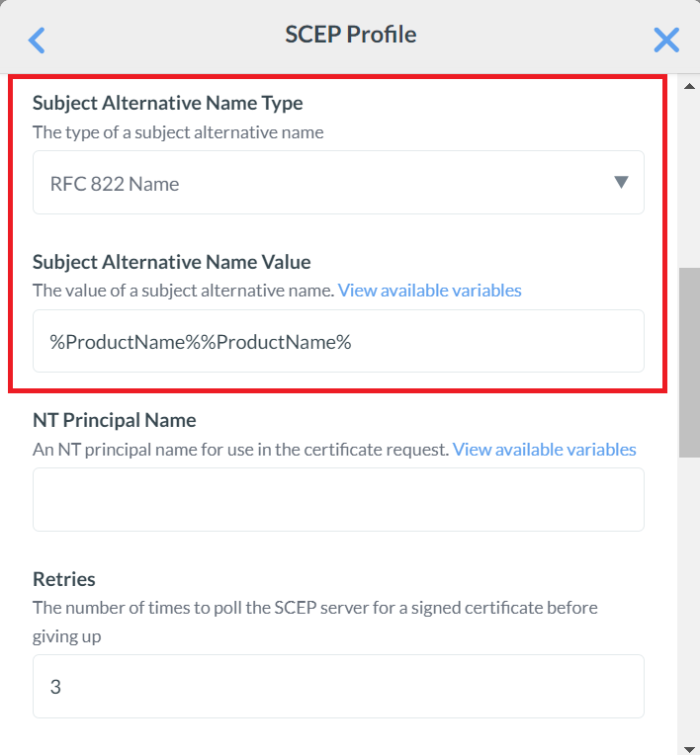This screenshot has height=755, width=700.
Task: Select the Retries number input field
Action: click(338, 686)
